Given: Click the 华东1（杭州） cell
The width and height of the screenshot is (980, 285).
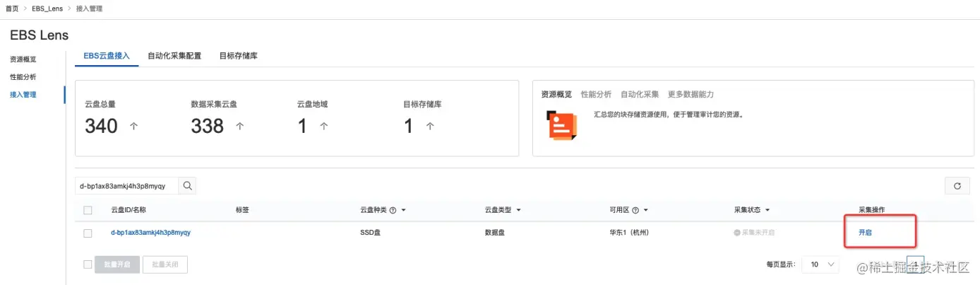Looking at the screenshot, I should click(x=629, y=233).
